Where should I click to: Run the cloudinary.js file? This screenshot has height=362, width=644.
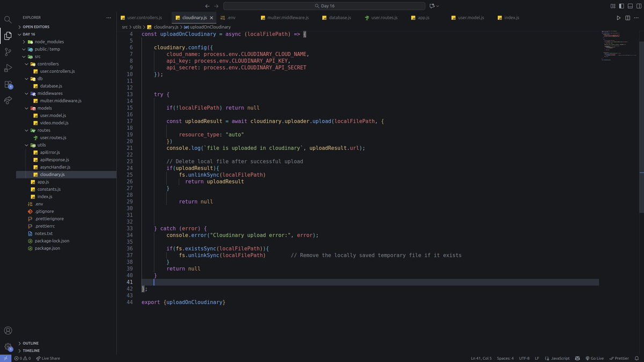618,17
